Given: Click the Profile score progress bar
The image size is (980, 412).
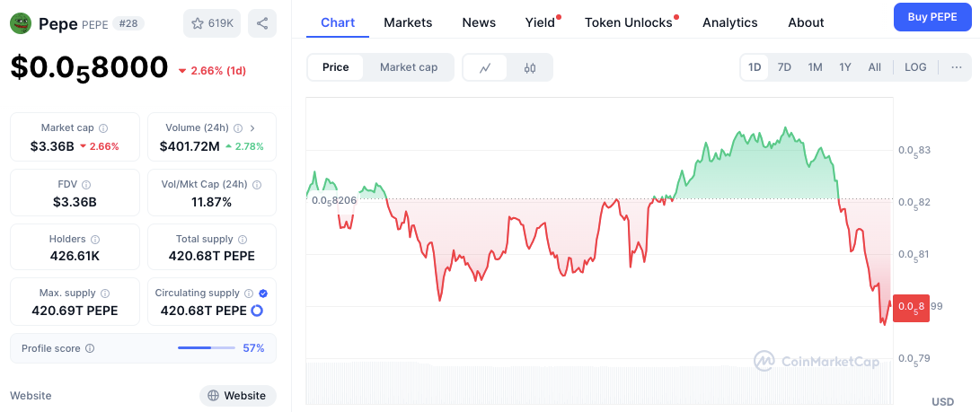Looking at the screenshot, I should pos(207,348).
